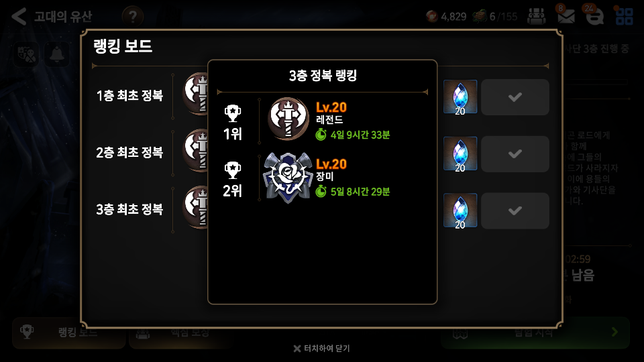Open the chat bubble icon with badge 24
This screenshot has height=362, width=644.
point(594,15)
